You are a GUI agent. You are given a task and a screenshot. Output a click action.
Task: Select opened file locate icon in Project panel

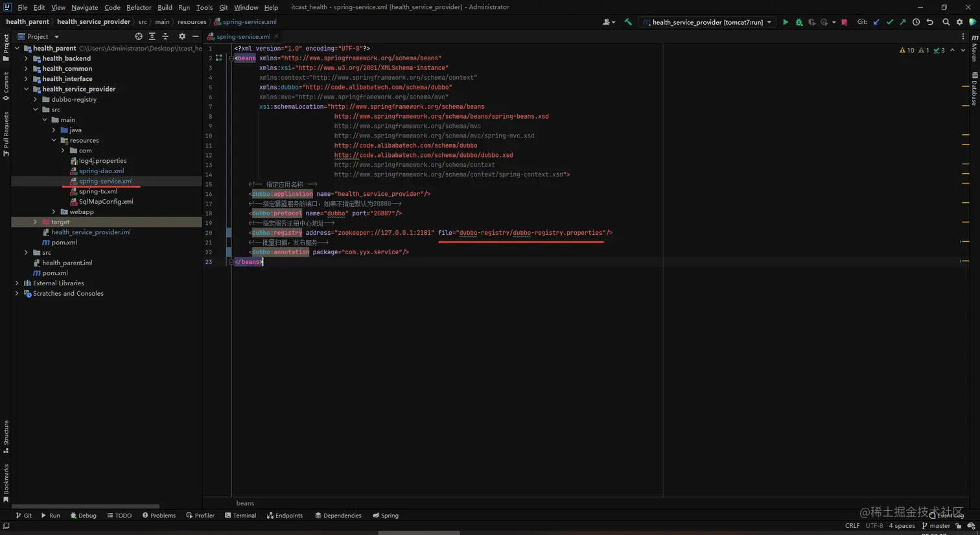tap(139, 36)
